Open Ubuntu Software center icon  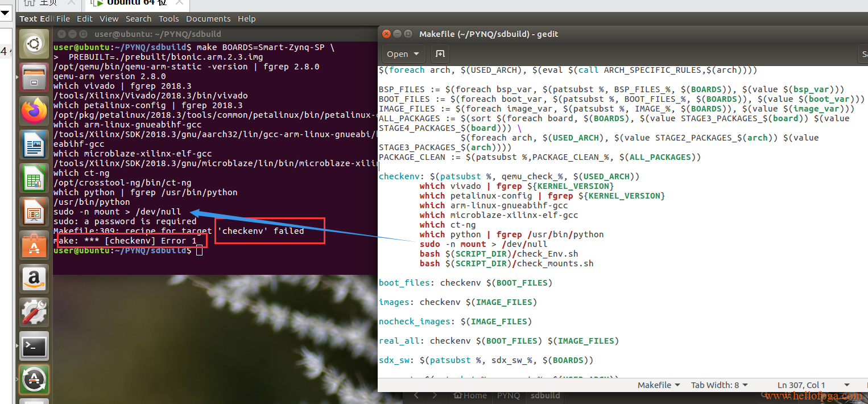tap(34, 245)
